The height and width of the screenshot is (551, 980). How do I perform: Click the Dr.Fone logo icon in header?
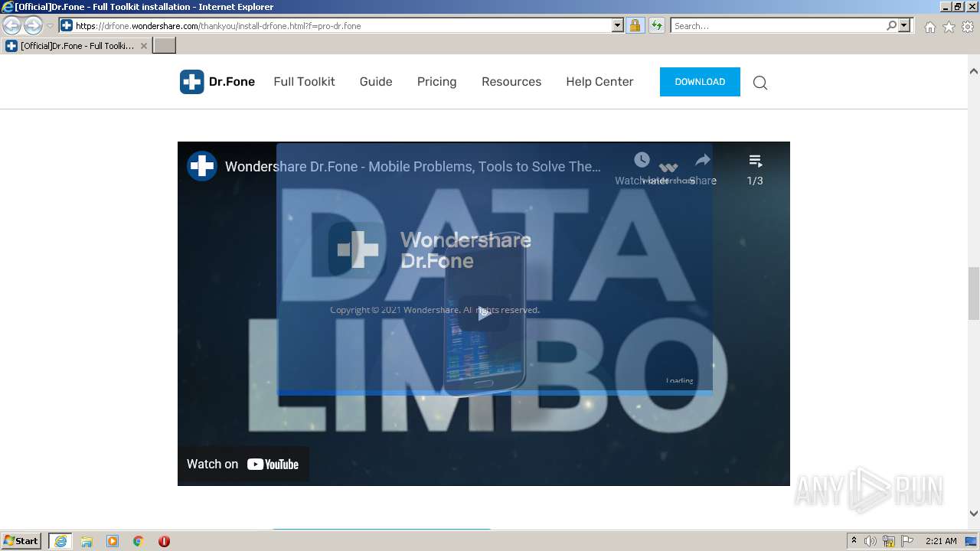click(191, 82)
